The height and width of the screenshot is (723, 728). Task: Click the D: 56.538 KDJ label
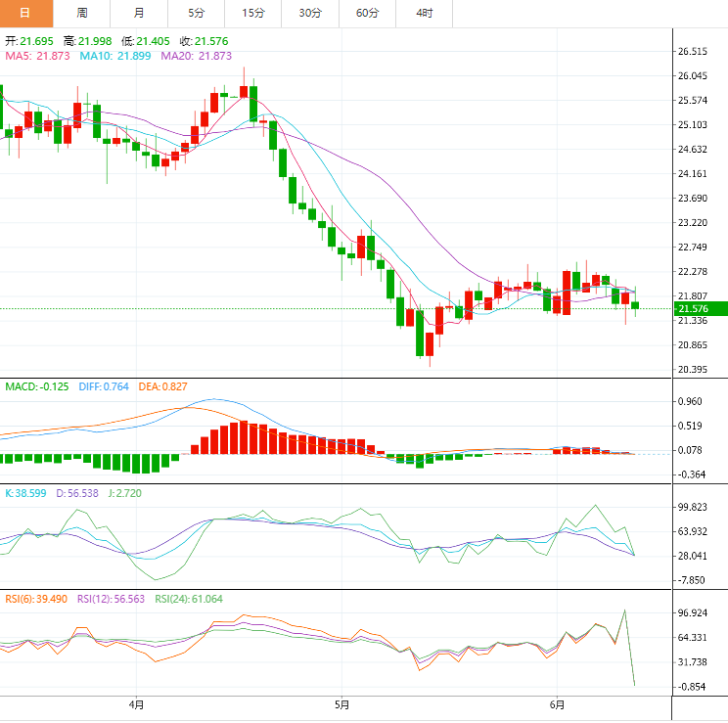77,493
